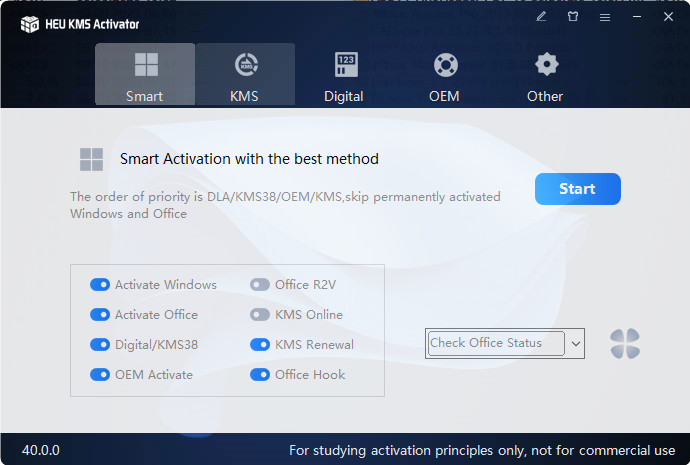Toggle Activate Office switch
The height and width of the screenshot is (465, 690).
[100, 315]
